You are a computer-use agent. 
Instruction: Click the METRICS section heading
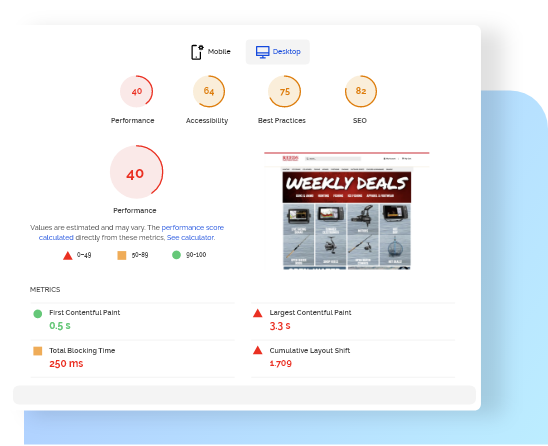click(45, 290)
